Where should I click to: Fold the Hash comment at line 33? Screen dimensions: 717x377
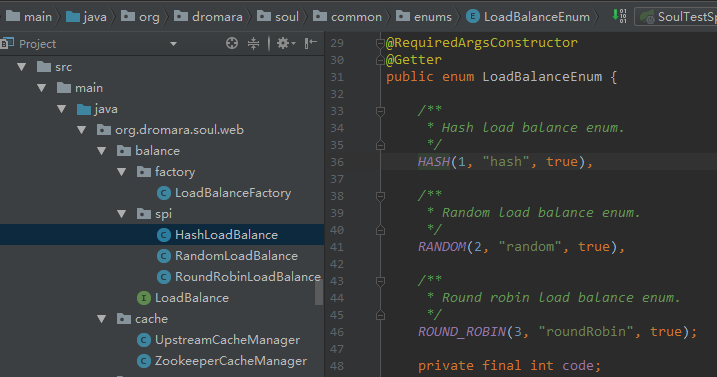(x=380, y=111)
